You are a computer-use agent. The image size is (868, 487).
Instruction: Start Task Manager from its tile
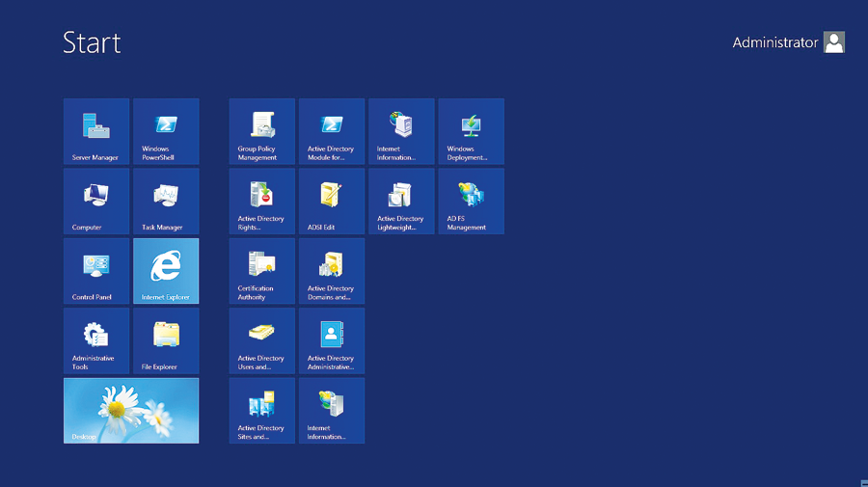pos(166,202)
